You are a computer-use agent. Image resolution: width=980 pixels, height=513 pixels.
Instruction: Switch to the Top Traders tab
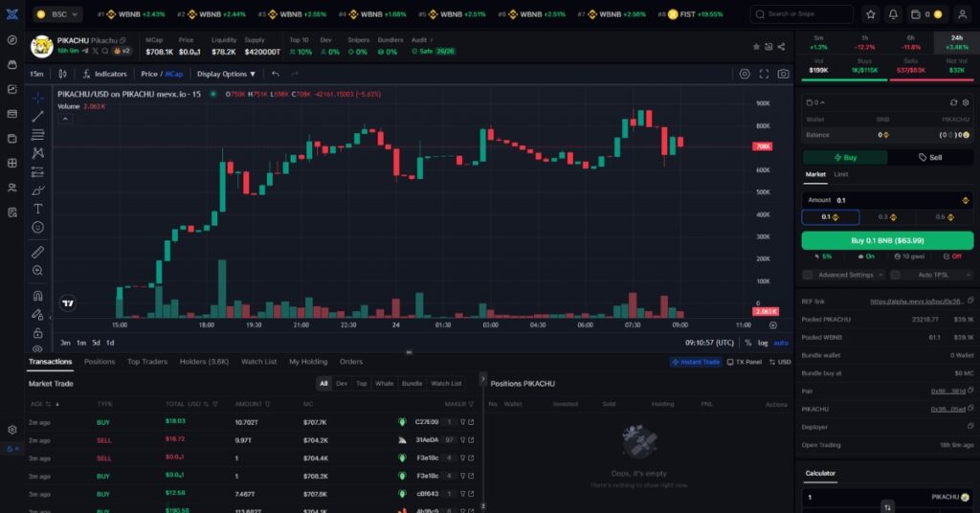[146, 362]
